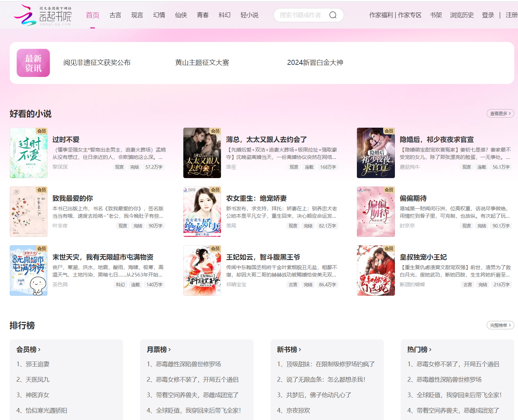518x420 pixels.
Task: Open 邪王追妻 in the member ranking
Action: click(x=37, y=364)
